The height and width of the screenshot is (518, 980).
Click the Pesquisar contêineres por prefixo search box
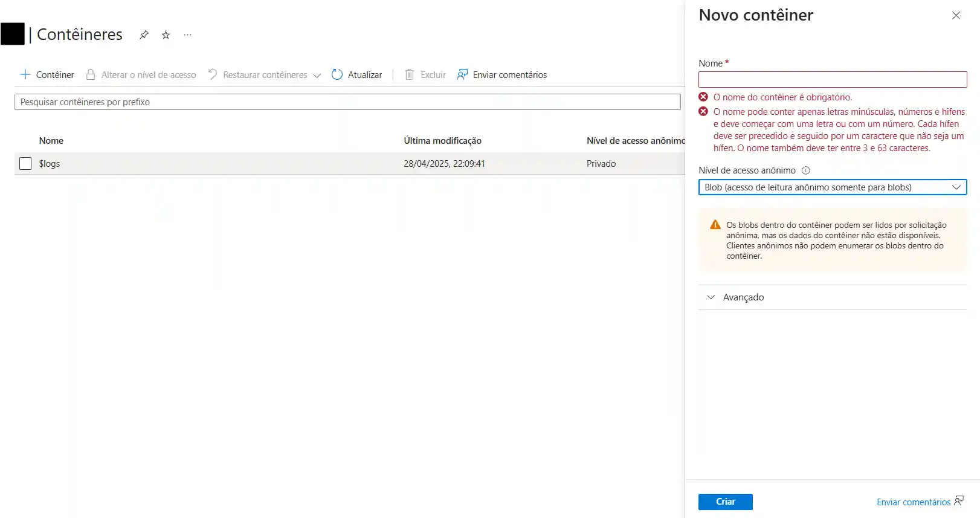[347, 102]
